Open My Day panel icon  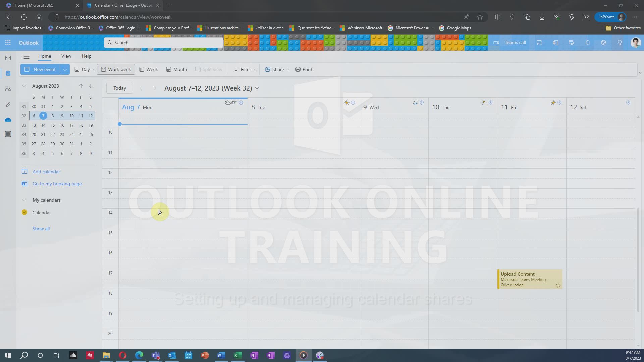pos(572,43)
